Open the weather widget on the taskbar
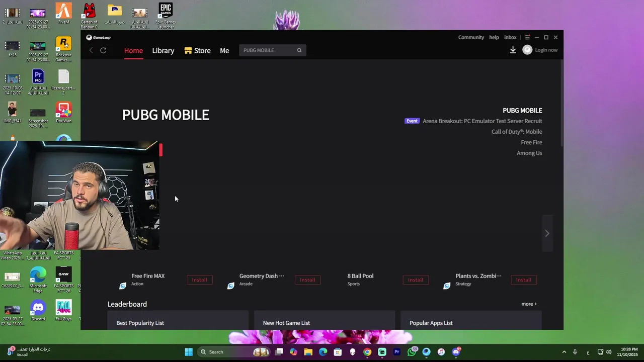The image size is (644, 362). pos(28,351)
